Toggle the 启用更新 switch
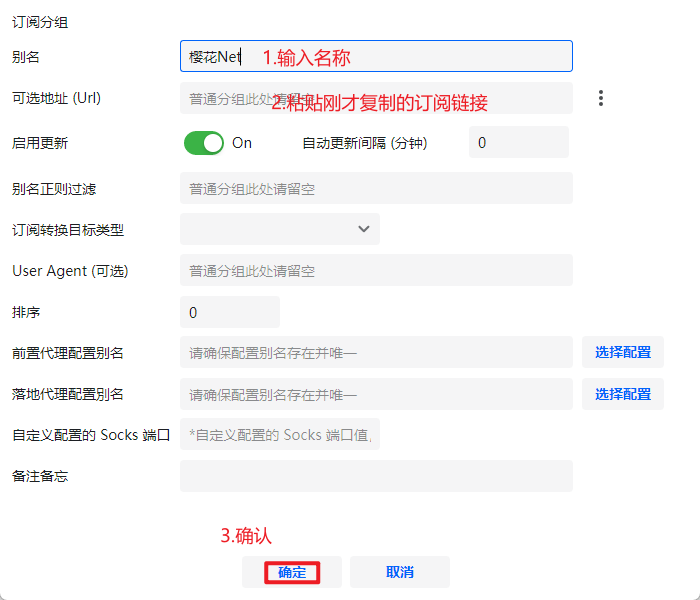Screen dimensions: 700x600 pyautogui.click(x=204, y=143)
